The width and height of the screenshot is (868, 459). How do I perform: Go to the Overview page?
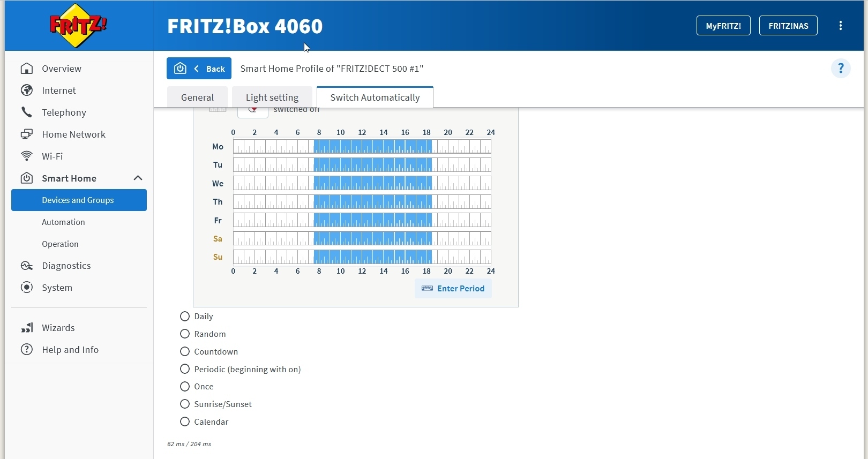[x=62, y=69]
